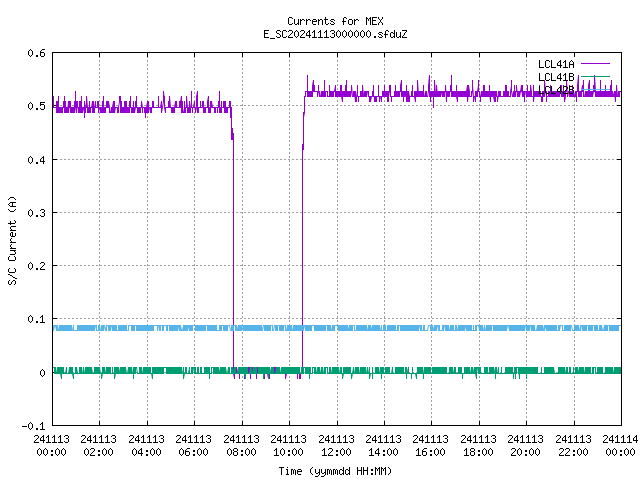This screenshot has width=640, height=480.
Task: Click the purple LCL41A legend line sample
Action: point(595,64)
